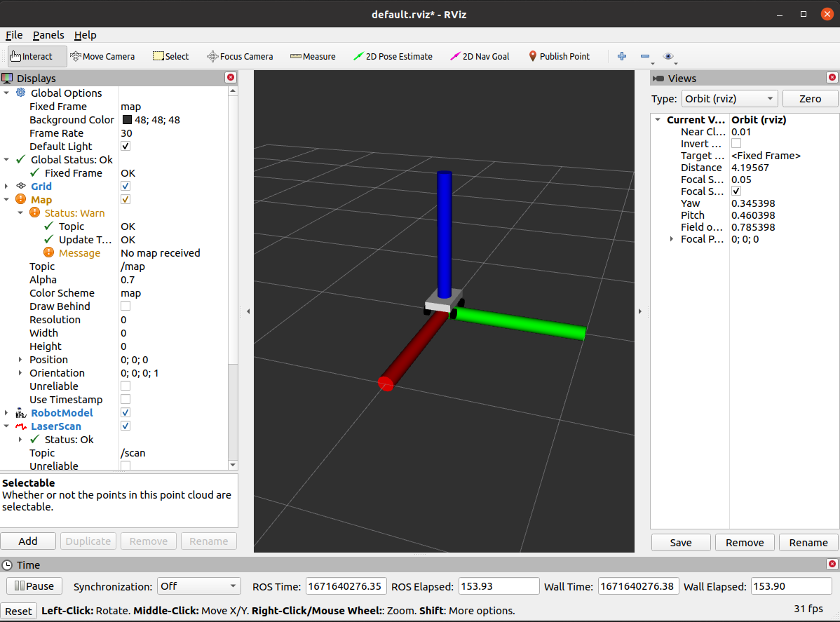Disable the LaserScan display checkbox

[x=126, y=426]
